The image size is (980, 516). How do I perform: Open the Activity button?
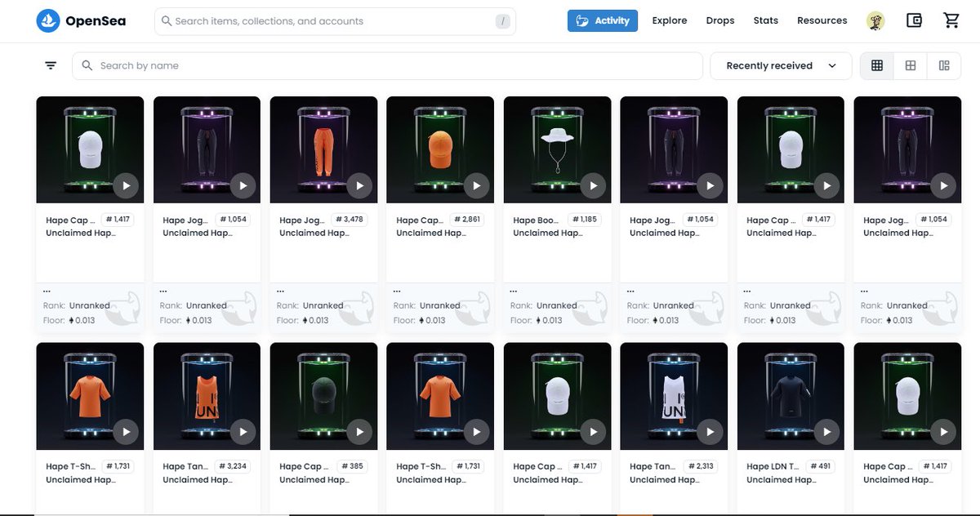click(x=603, y=21)
